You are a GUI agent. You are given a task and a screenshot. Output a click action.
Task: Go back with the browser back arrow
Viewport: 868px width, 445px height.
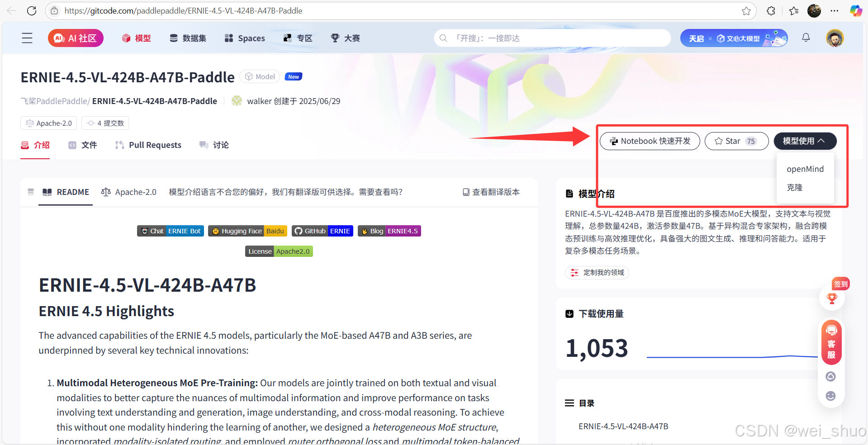[x=11, y=11]
